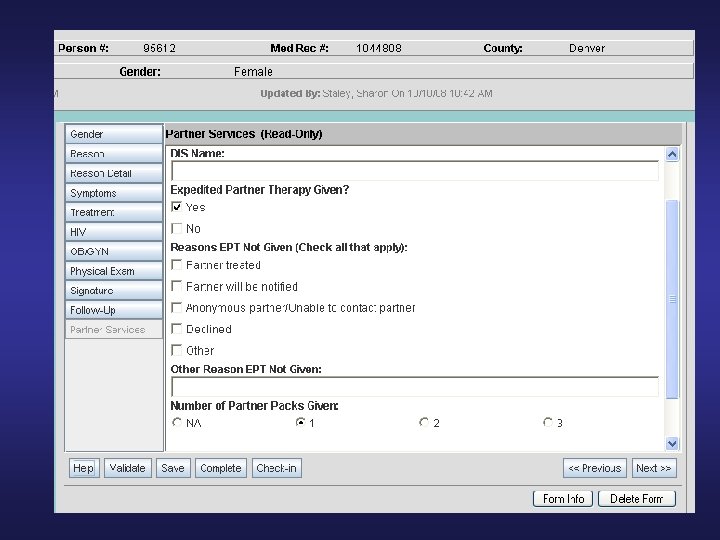This screenshot has height=540, width=720.
Task: Select 1 partner pack radio button
Action: (x=300, y=422)
